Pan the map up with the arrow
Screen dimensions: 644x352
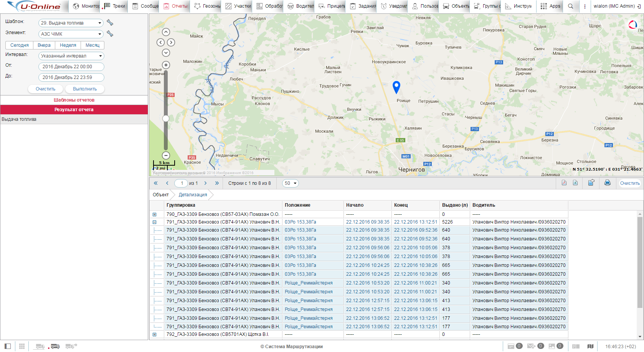[166, 32]
